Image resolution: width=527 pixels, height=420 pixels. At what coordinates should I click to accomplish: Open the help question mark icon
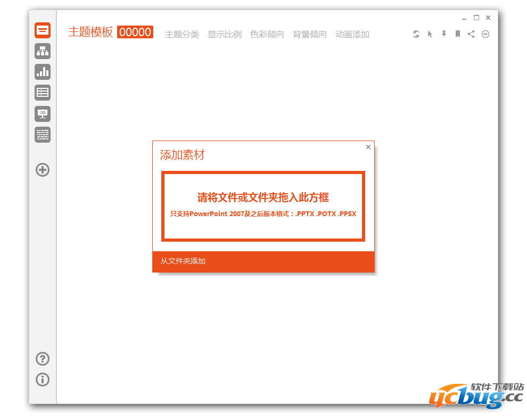(x=43, y=359)
